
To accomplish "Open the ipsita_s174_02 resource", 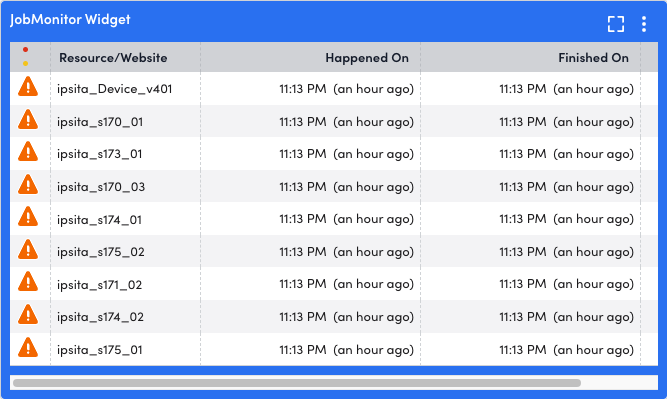I will [100, 317].
